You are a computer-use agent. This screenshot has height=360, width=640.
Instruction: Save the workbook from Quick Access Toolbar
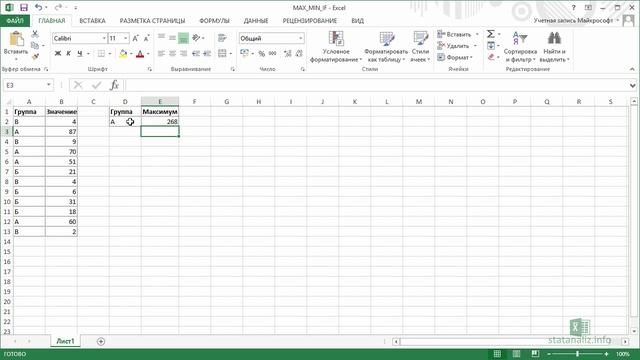coord(24,7)
